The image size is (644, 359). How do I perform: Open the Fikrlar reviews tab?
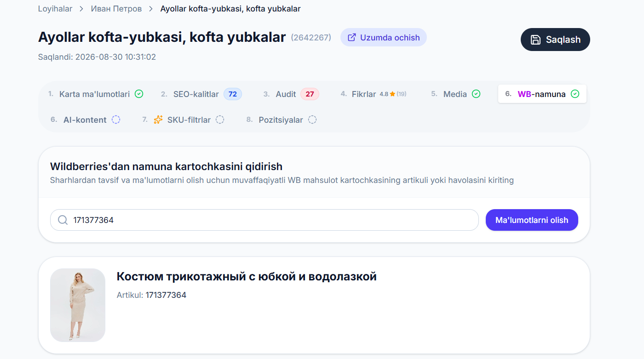click(374, 94)
